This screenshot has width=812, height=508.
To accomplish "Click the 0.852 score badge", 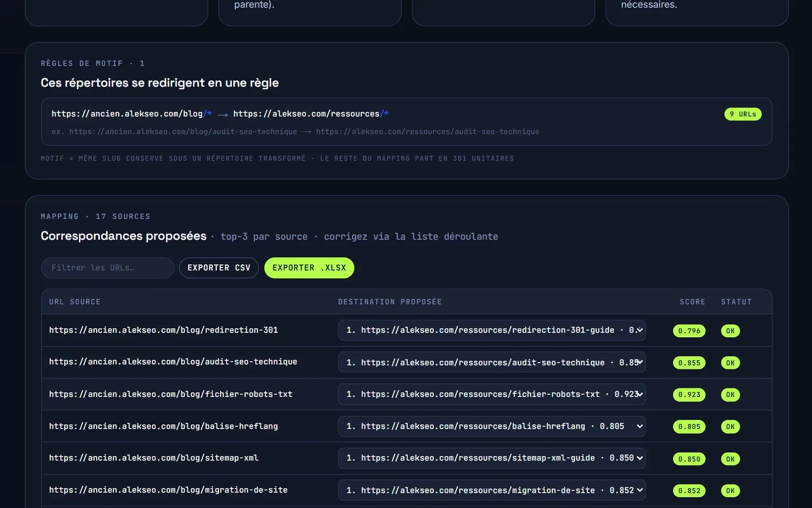I will tap(689, 490).
